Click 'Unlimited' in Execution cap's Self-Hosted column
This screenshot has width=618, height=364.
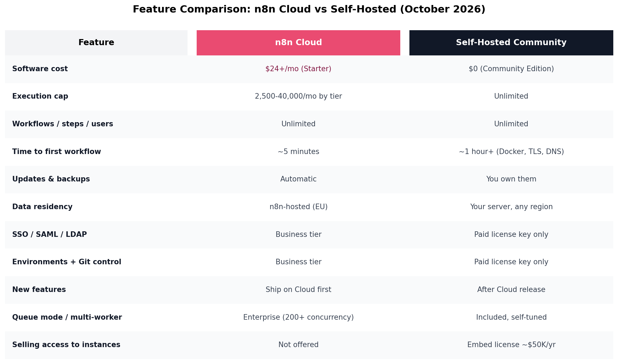(x=511, y=96)
